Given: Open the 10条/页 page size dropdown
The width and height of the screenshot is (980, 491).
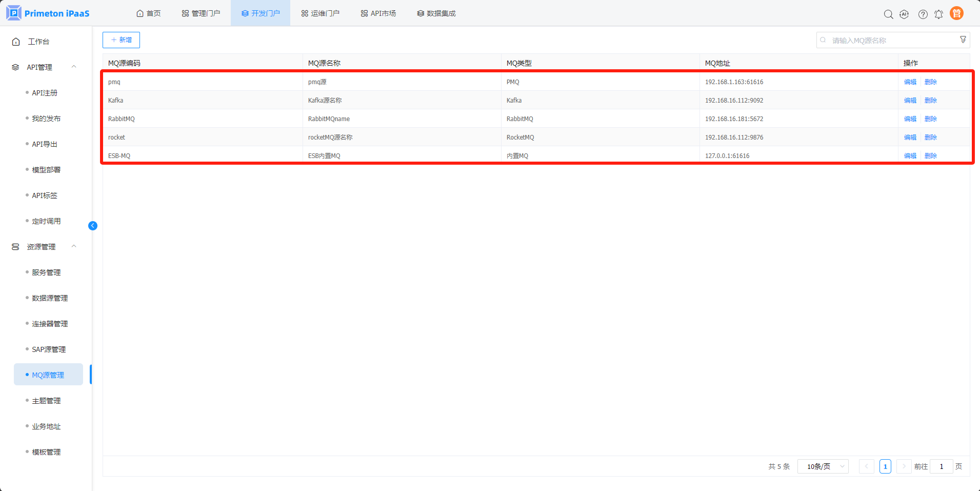Looking at the screenshot, I should pos(823,466).
